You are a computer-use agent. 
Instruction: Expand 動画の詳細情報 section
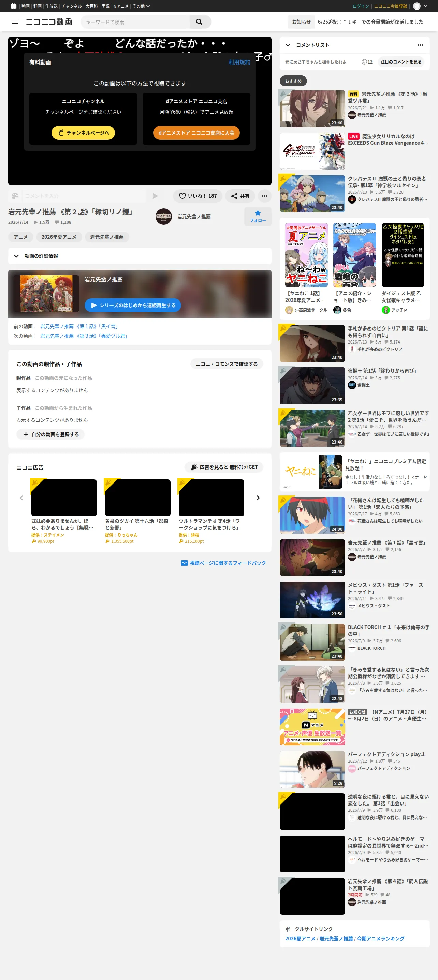click(x=140, y=256)
